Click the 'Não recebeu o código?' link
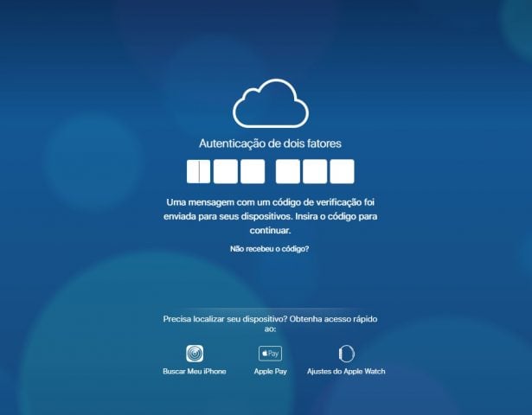The width and height of the screenshot is (532, 415). (269, 249)
